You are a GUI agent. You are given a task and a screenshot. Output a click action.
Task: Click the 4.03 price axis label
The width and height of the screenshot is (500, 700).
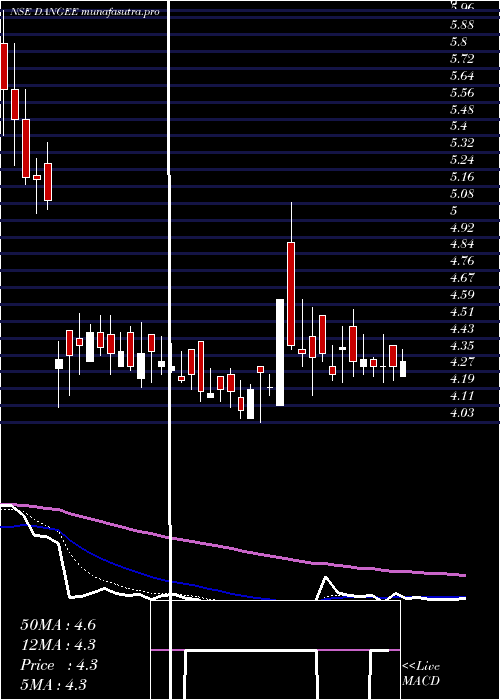pos(462,413)
